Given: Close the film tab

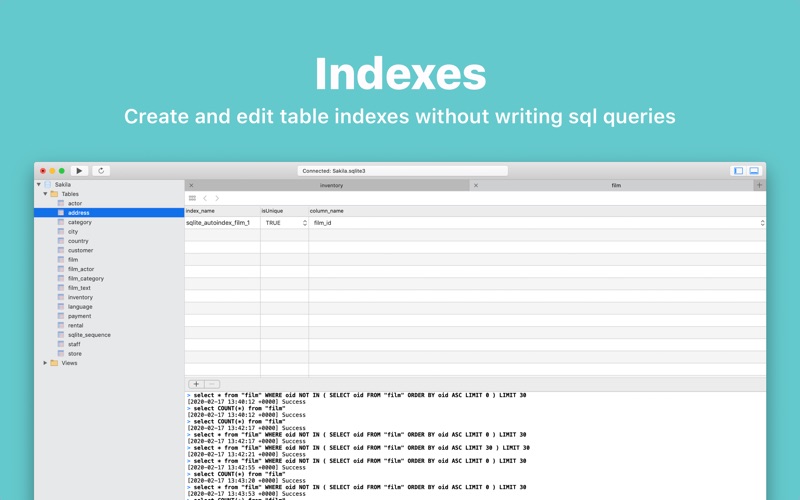Looking at the screenshot, I should (x=476, y=185).
